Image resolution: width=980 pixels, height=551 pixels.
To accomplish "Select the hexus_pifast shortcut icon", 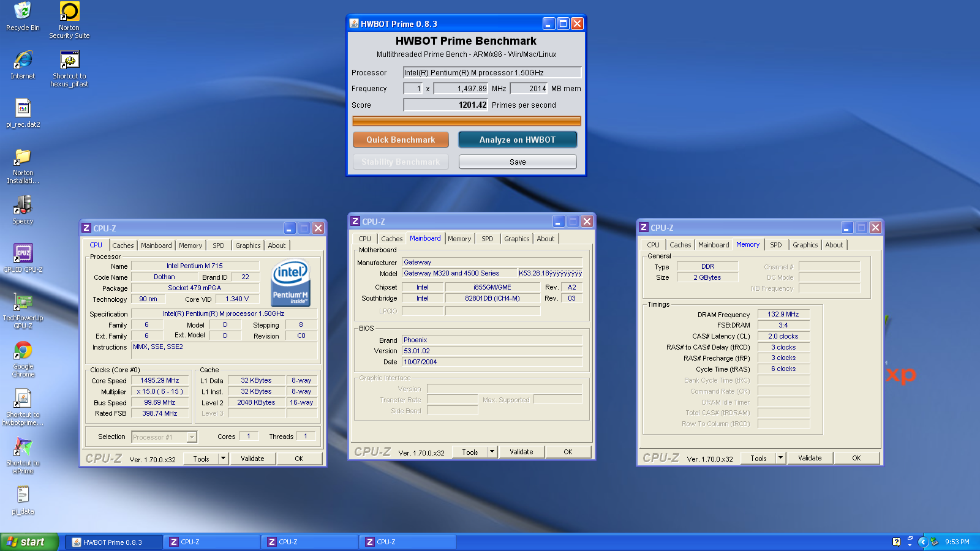I will pyautogui.click(x=69, y=69).
